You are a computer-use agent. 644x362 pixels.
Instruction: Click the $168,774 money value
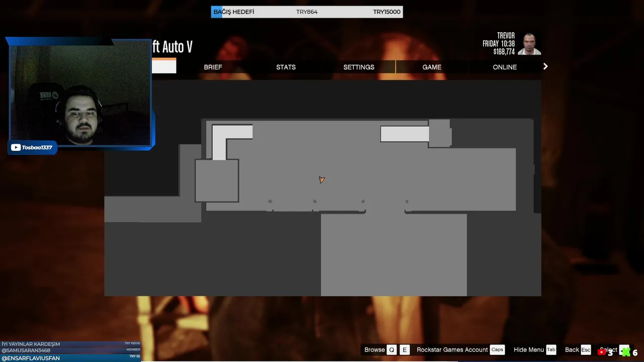tap(504, 52)
